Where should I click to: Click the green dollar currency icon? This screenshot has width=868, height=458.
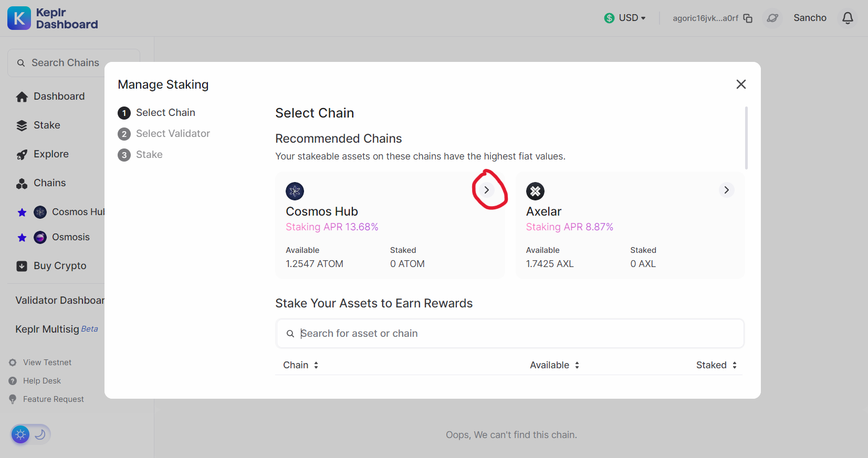tap(609, 18)
